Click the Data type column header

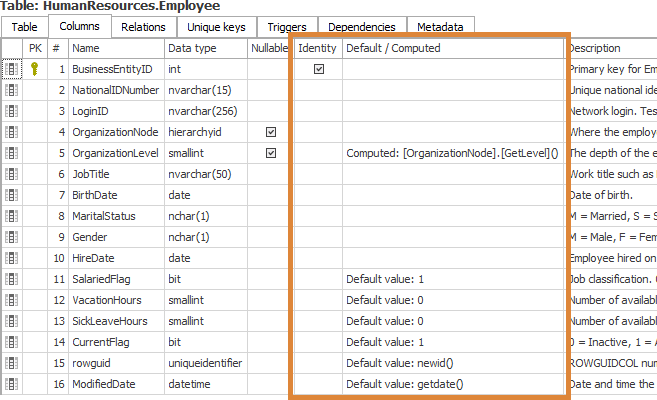tap(205, 48)
